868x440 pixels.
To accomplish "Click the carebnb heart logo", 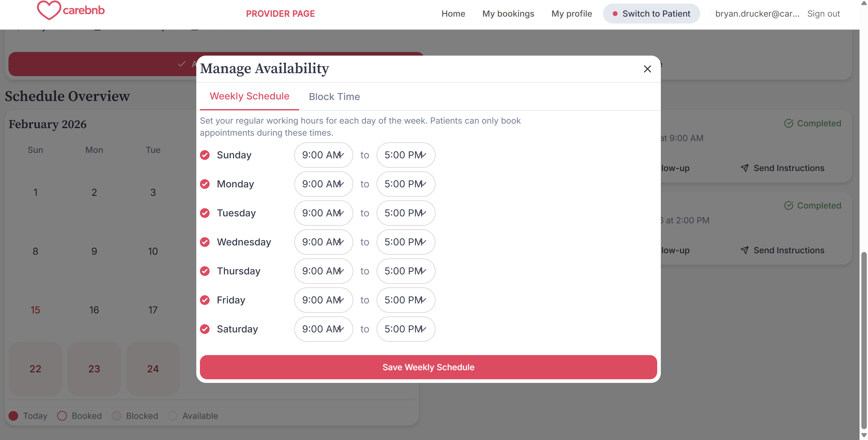I will (49, 10).
